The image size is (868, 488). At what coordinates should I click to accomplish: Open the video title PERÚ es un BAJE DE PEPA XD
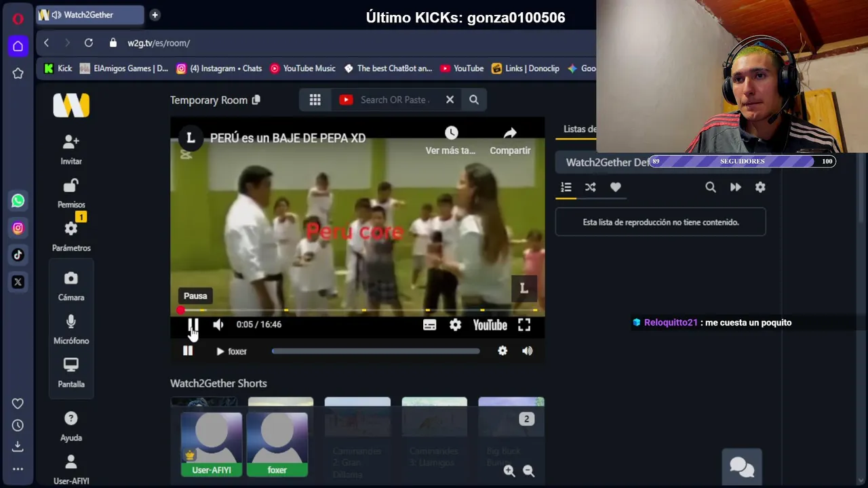[288, 138]
